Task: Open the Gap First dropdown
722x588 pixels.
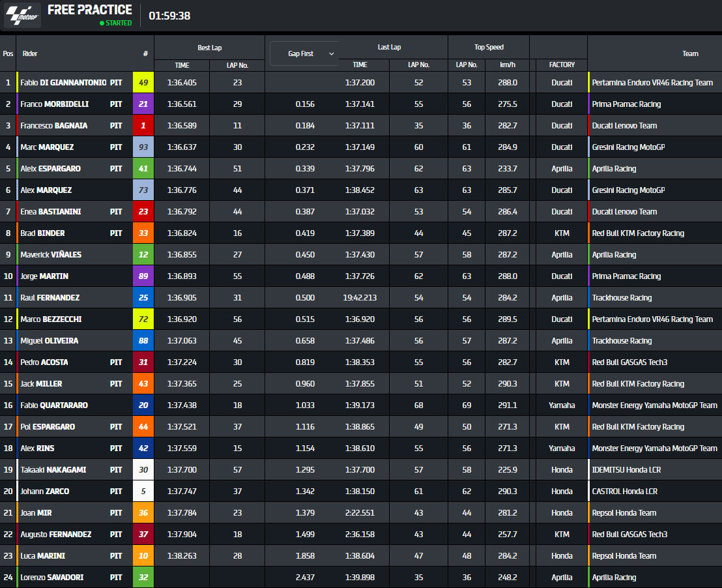Action: click(x=304, y=53)
